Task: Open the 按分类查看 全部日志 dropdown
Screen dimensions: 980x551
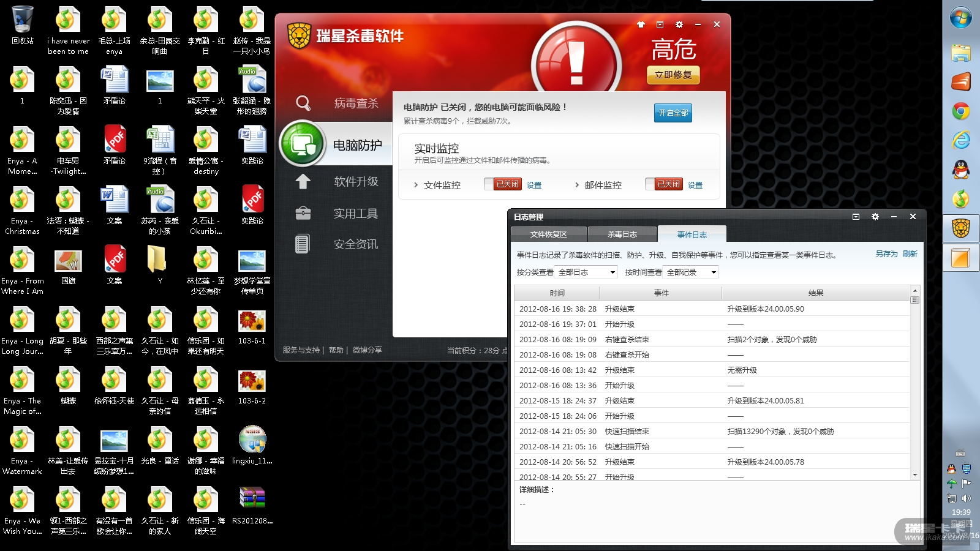Action: [587, 272]
